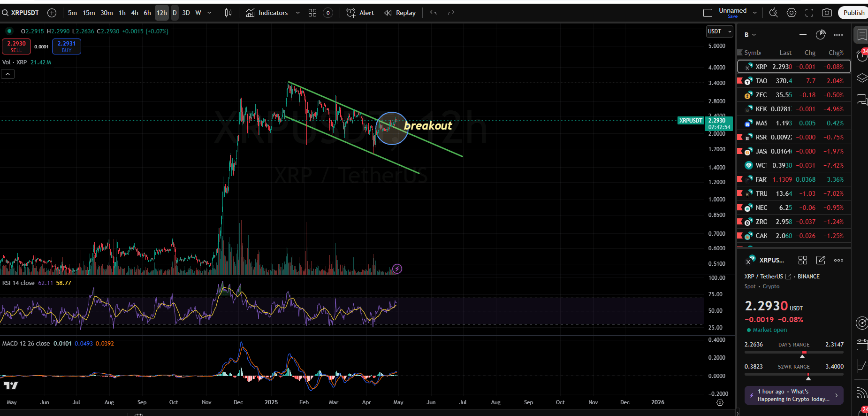Open the Indicators dialog
Viewport: 868px width, 416px height.
(267, 13)
